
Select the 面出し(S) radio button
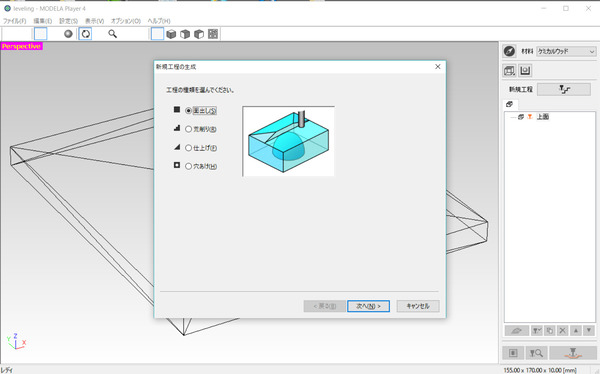click(188, 111)
